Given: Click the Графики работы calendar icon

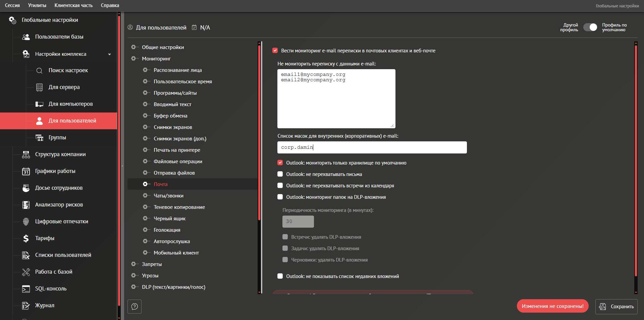Looking at the screenshot, I should coord(26,171).
